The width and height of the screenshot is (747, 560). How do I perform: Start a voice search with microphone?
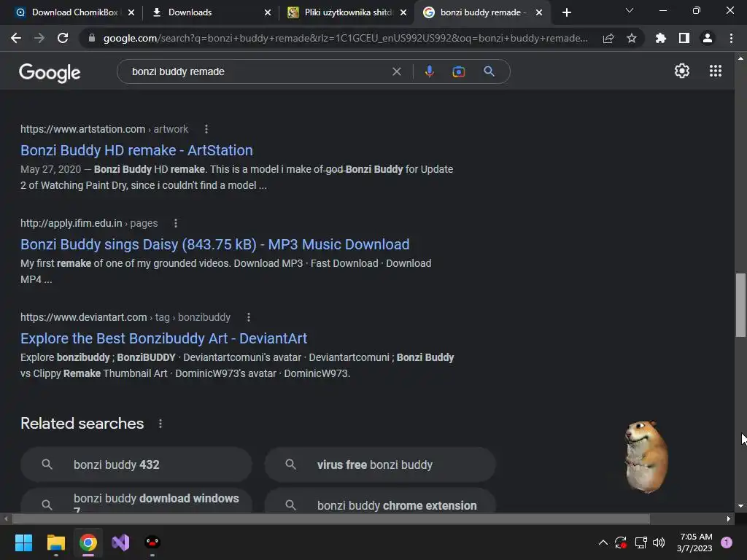[429, 71]
